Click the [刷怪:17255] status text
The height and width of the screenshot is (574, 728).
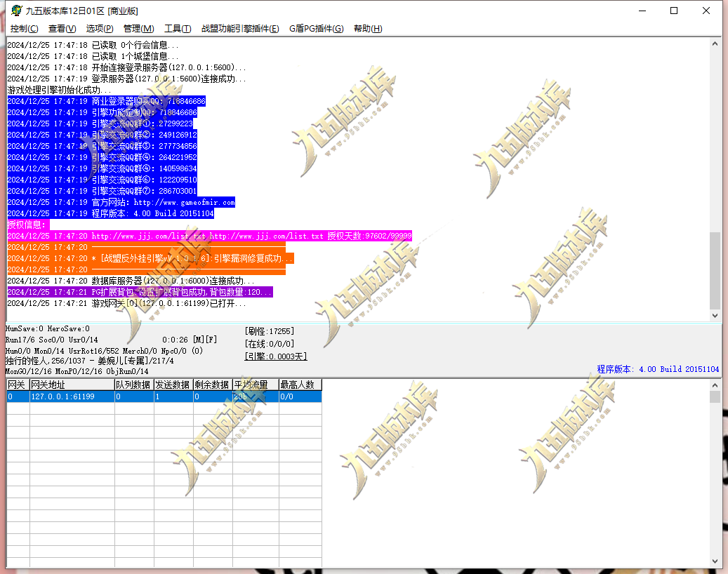(x=270, y=331)
